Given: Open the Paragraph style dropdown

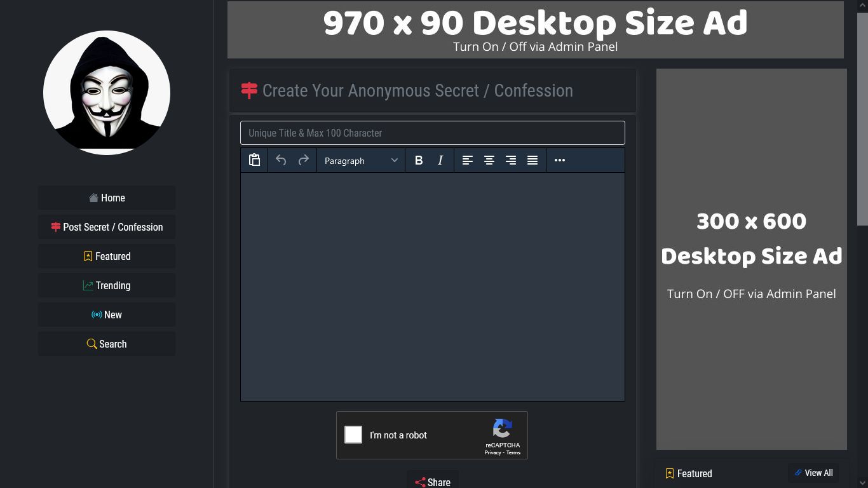Looking at the screenshot, I should point(360,160).
